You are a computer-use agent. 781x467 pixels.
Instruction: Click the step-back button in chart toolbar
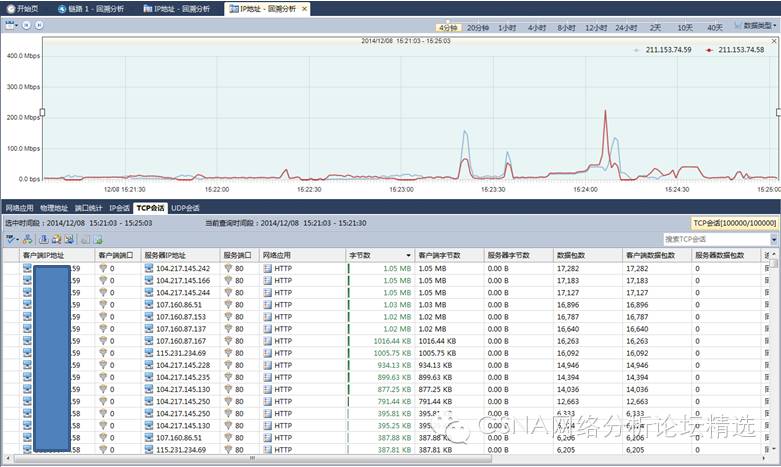point(25,25)
